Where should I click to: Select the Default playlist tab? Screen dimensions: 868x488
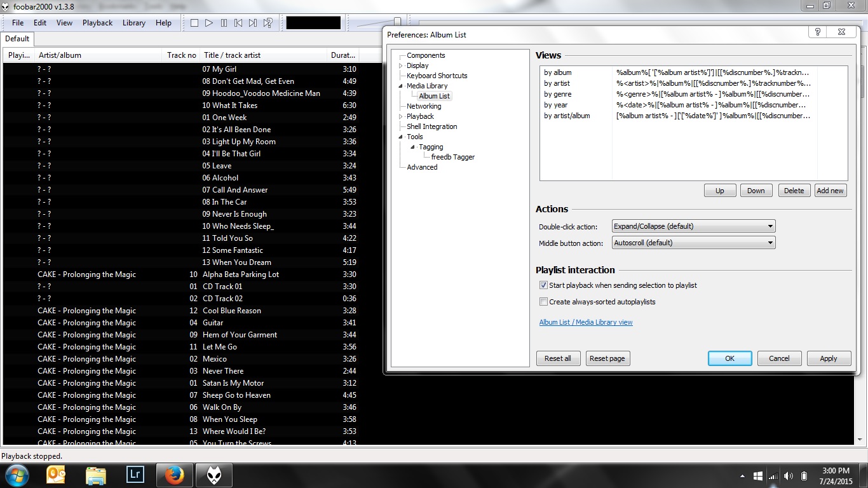tap(18, 39)
